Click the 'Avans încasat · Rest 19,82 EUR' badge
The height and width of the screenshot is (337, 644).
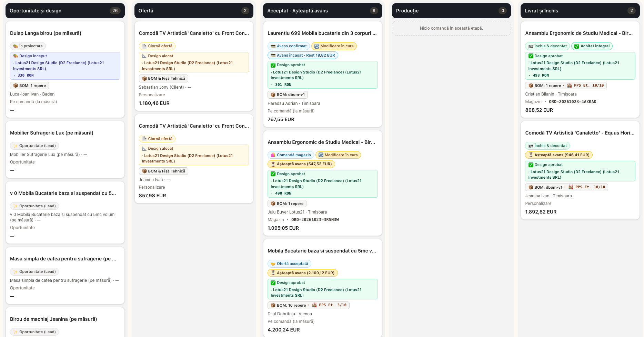point(303,55)
